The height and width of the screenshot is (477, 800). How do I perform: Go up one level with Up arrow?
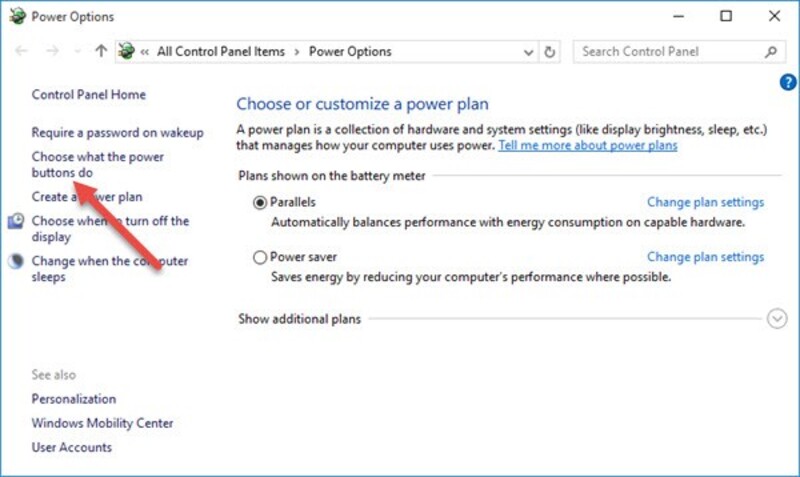[x=101, y=51]
